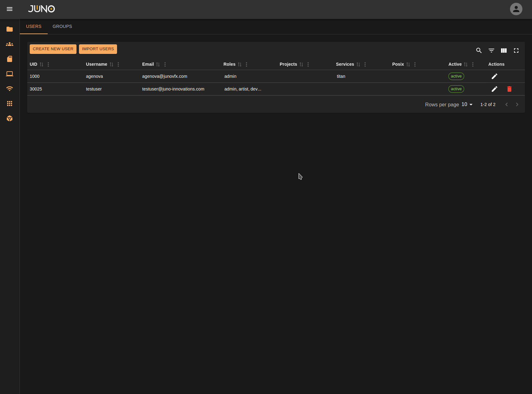Switch to the Groups tab

pyautogui.click(x=62, y=27)
